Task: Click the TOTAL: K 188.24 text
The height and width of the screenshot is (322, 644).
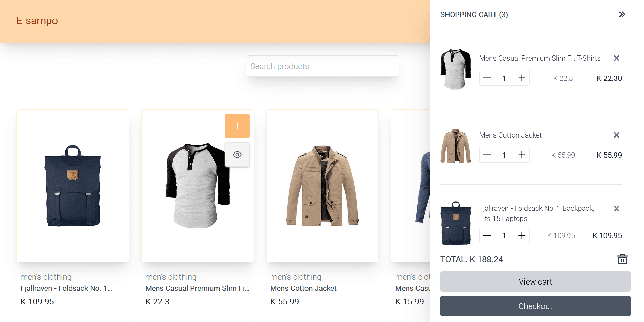Action: click(472, 259)
